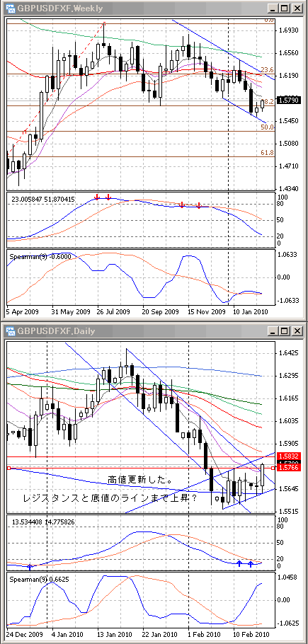Click the Weekly chart window's title icon
The image size is (308, 644).
click(10, 8)
